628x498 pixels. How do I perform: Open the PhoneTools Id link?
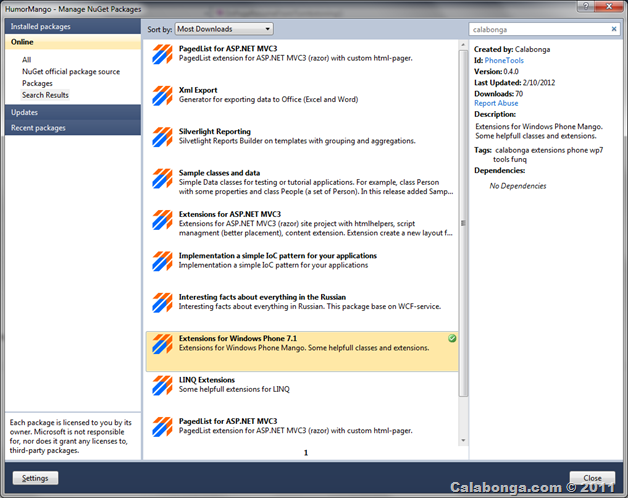(504, 60)
